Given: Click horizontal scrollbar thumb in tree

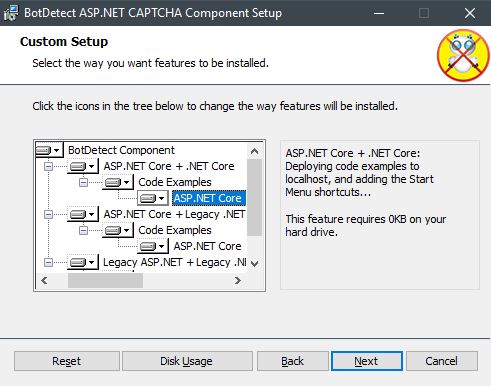Looking at the screenshot, I should tap(105, 281).
